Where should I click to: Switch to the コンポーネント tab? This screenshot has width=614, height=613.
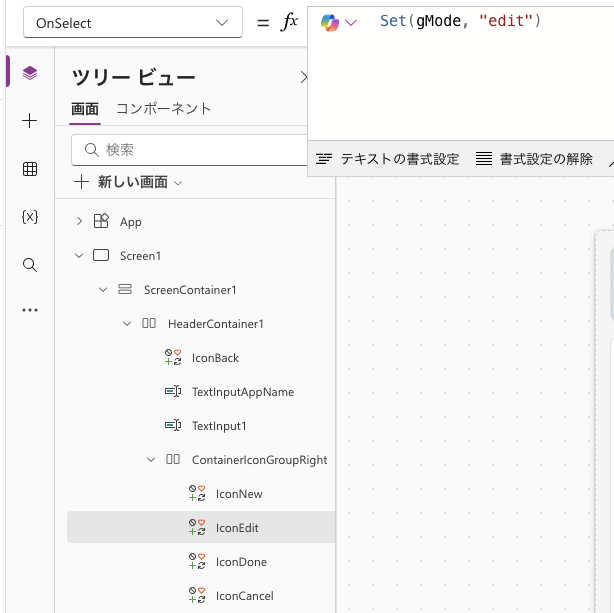[x=164, y=108]
